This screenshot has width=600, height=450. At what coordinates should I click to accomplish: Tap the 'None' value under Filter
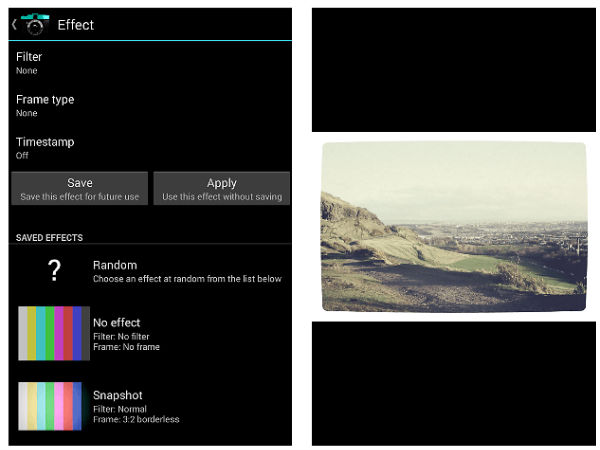tap(27, 71)
